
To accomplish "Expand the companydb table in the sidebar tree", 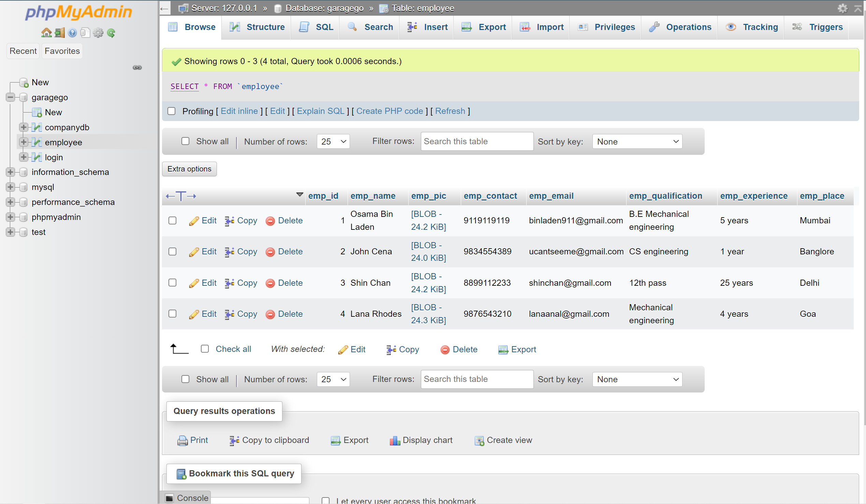I will [x=24, y=127].
